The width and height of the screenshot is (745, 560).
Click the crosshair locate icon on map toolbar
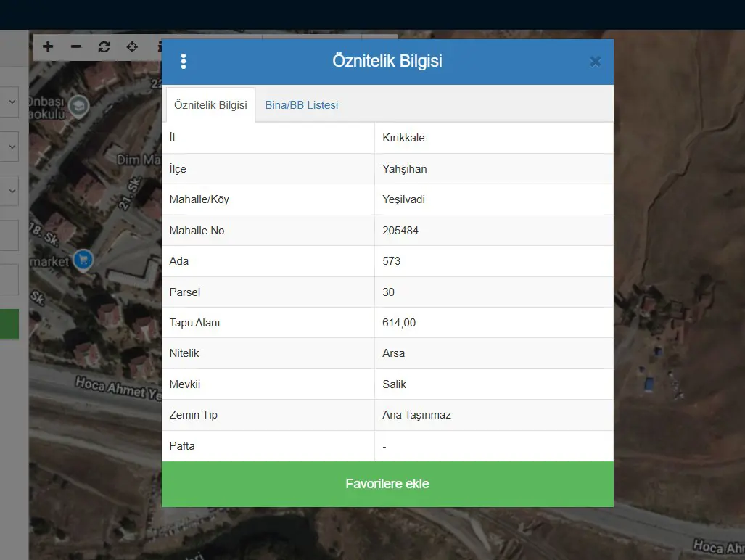click(132, 46)
